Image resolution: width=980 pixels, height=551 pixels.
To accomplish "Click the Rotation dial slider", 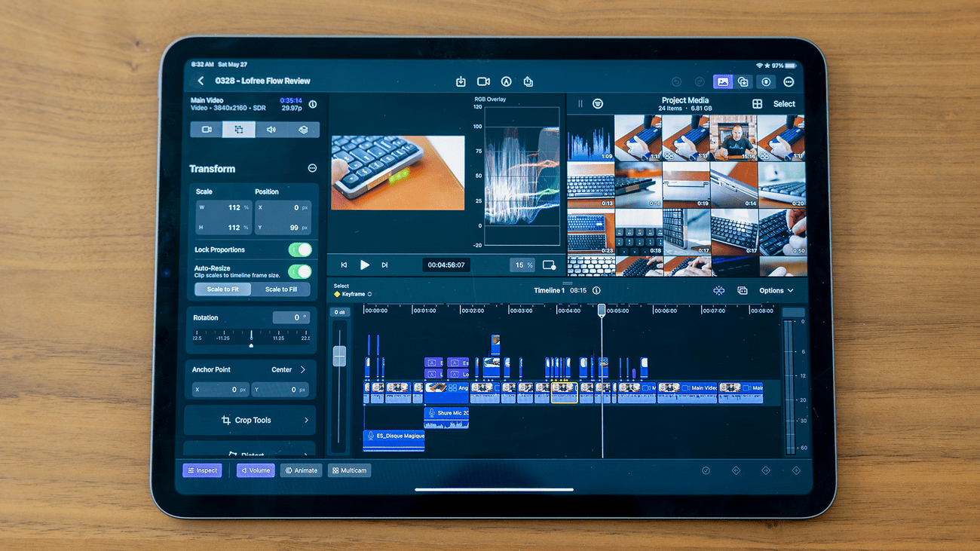I will point(251,336).
